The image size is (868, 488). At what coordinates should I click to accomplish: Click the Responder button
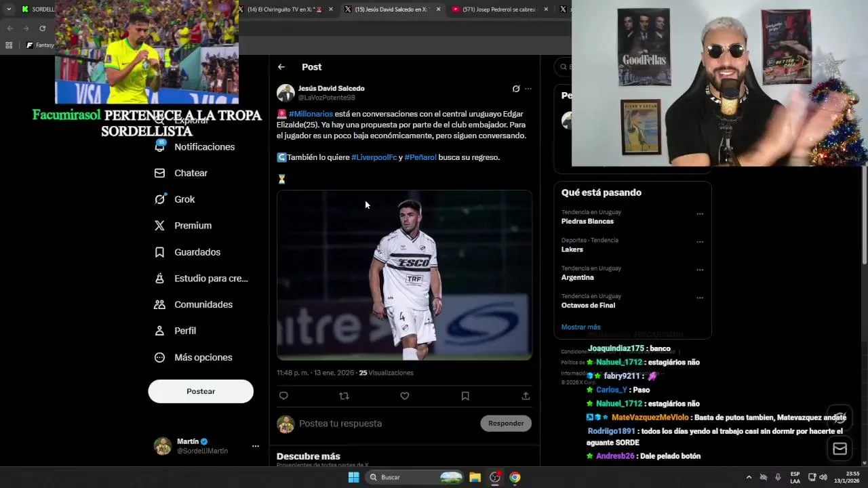pyautogui.click(x=506, y=424)
